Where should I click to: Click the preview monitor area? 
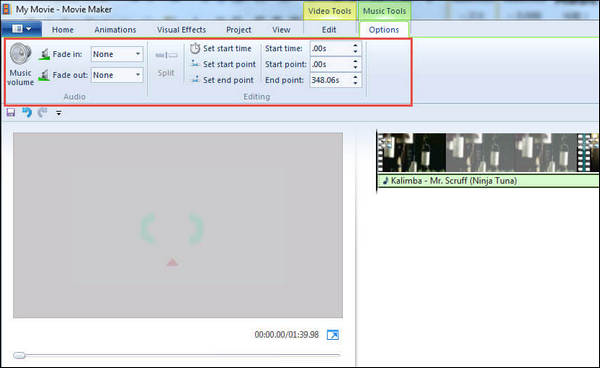coord(178,225)
